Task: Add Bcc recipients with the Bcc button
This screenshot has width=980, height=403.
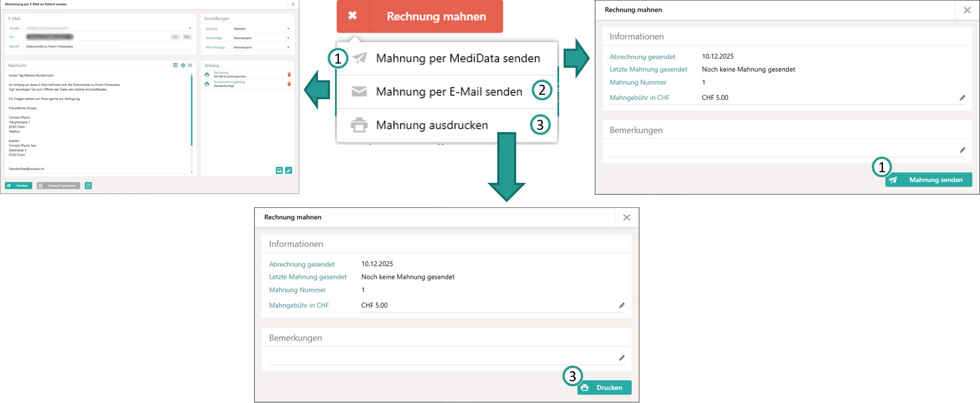Action: (x=187, y=37)
